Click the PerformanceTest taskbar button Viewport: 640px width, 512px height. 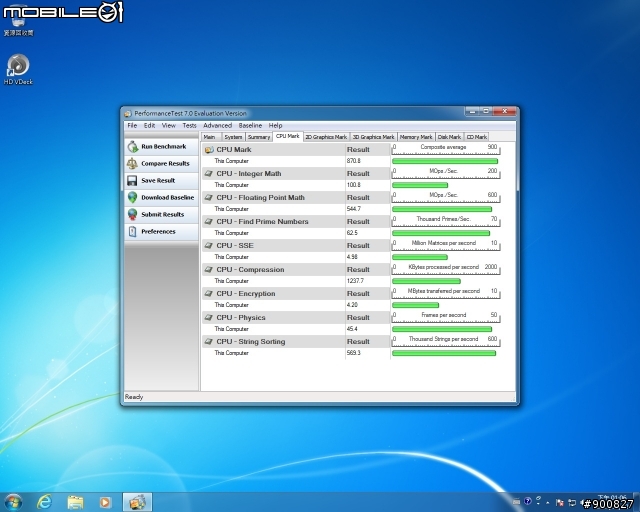(138, 502)
